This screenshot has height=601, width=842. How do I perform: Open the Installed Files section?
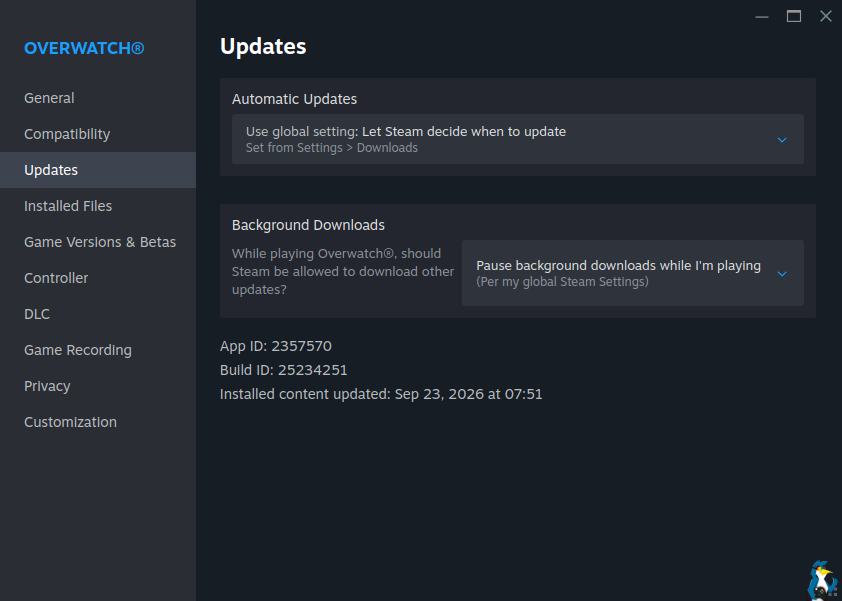(x=98, y=206)
